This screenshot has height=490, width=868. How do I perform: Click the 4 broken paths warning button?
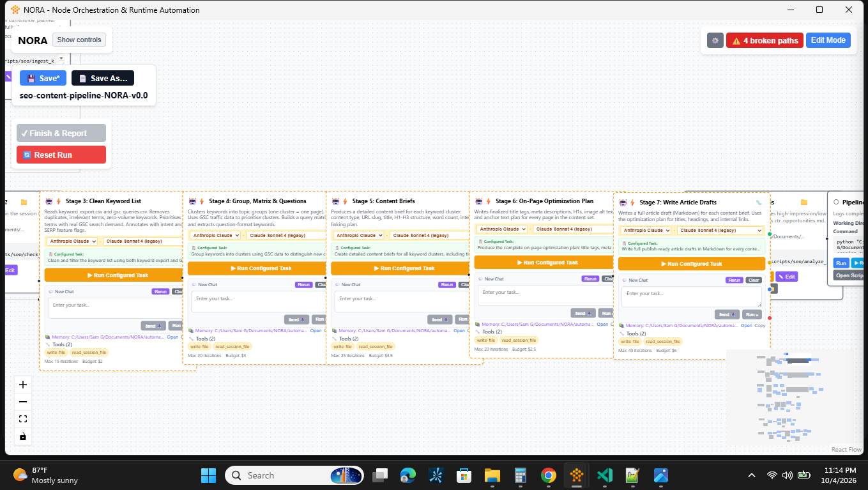click(x=765, y=40)
